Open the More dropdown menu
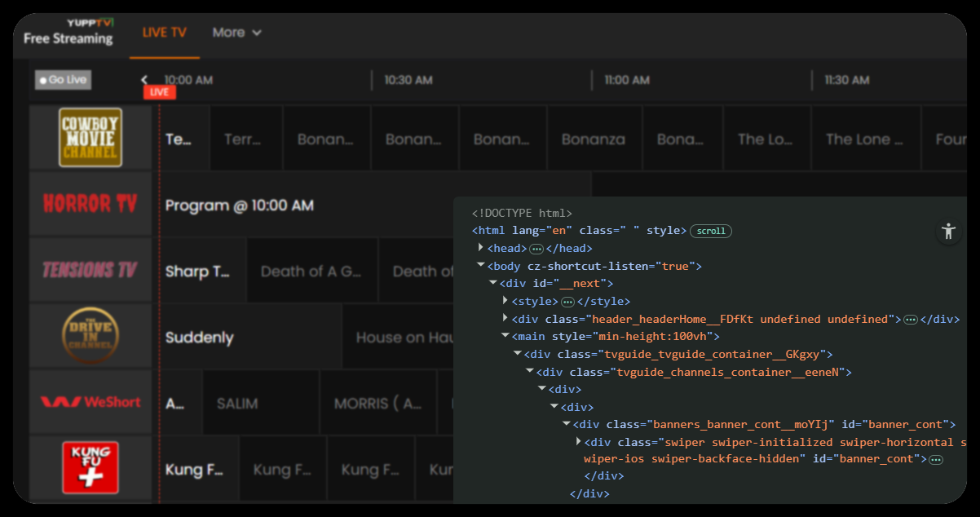Screen dimensions: 980x517 click(x=236, y=33)
